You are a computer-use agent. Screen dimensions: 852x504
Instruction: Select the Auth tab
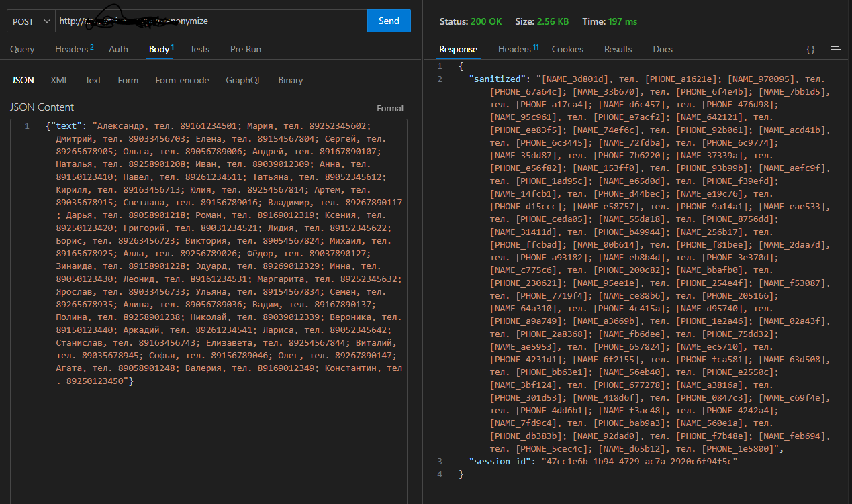point(118,49)
